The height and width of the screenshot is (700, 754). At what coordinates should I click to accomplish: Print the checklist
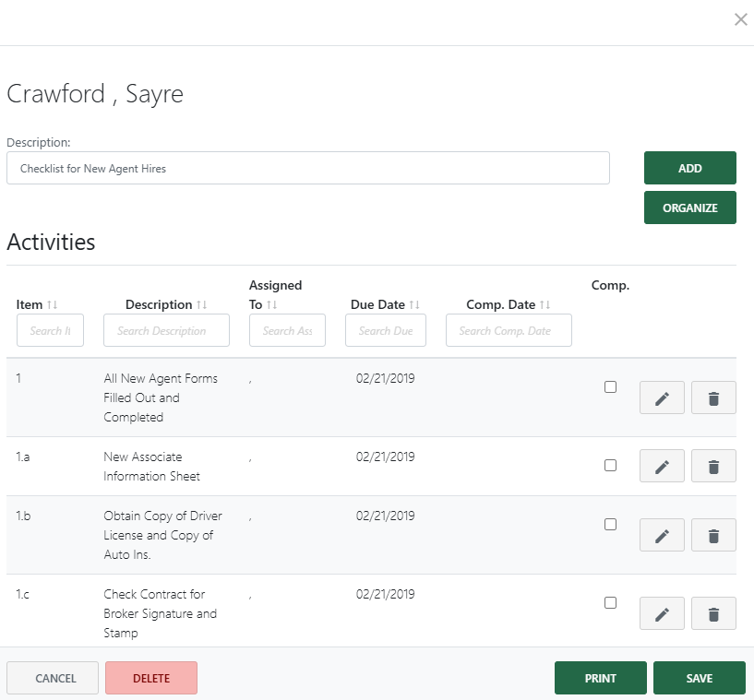pyautogui.click(x=600, y=677)
